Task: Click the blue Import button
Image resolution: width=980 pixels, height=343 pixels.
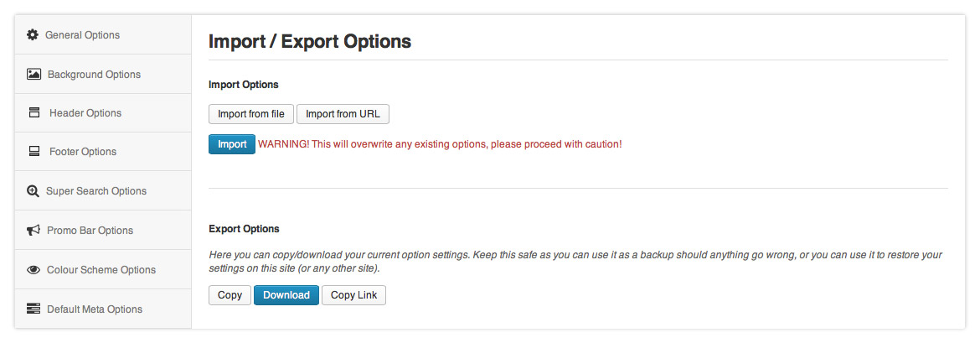Action: (x=232, y=144)
